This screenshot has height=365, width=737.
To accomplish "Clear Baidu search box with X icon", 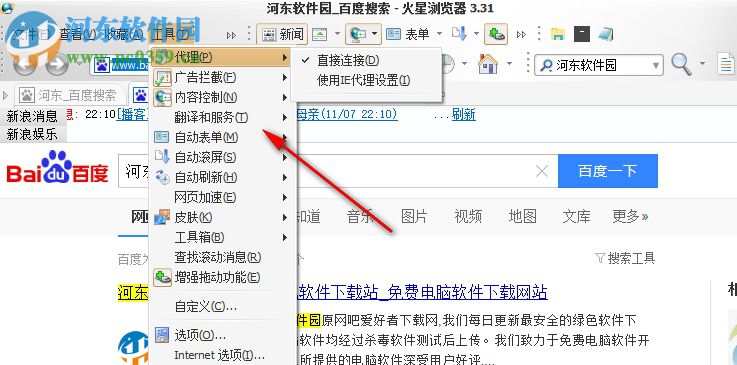I will click(542, 171).
